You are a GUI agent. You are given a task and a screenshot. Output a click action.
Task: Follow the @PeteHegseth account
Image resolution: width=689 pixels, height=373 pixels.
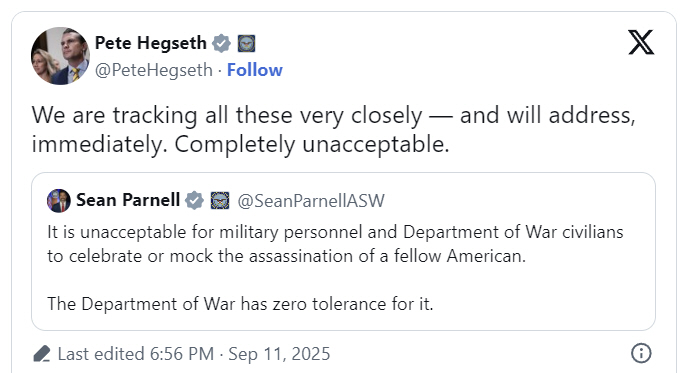(x=254, y=70)
